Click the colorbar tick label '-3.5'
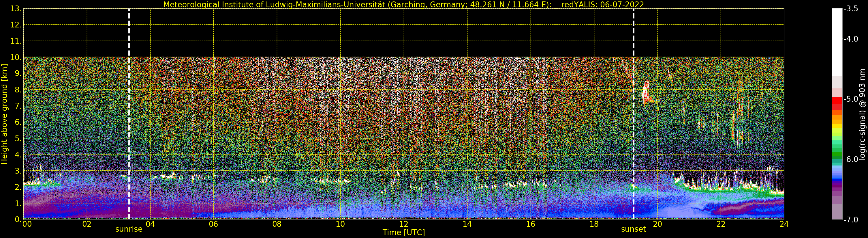The width and height of the screenshot is (868, 238). click(851, 9)
